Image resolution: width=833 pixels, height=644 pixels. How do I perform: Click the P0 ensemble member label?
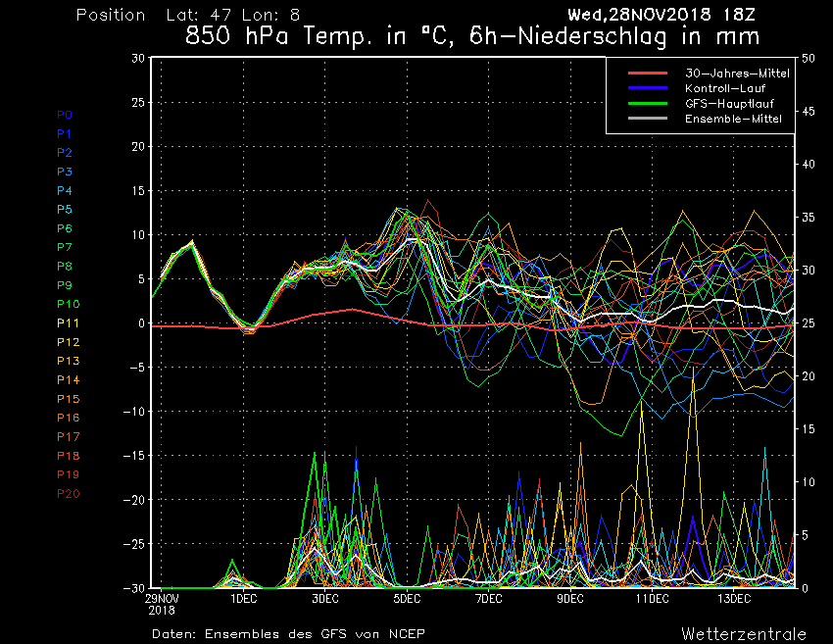point(65,115)
